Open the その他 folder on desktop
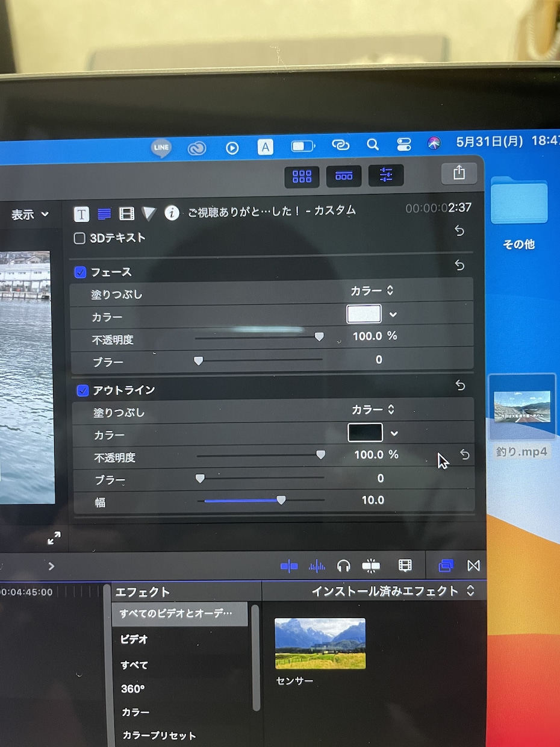Viewport: 560px width, 747px height. click(x=518, y=201)
